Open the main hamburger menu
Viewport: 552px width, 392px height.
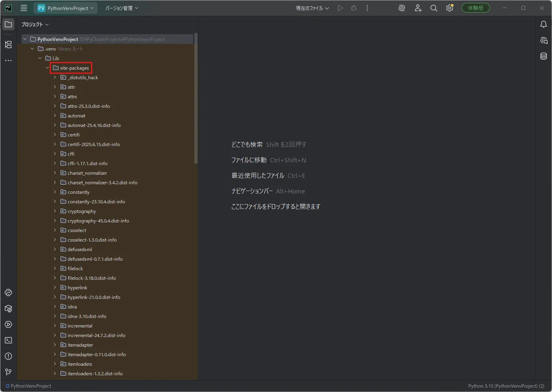coord(24,8)
